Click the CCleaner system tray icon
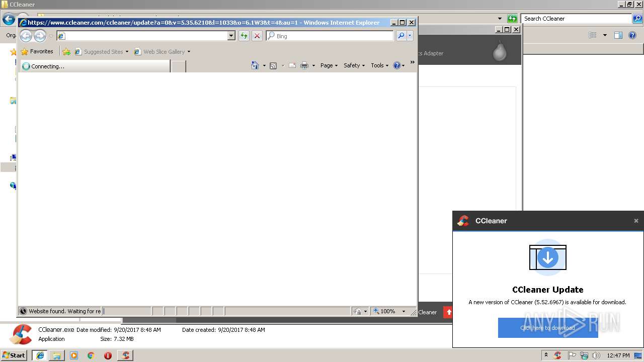This screenshot has width=644, height=362. tap(557, 355)
